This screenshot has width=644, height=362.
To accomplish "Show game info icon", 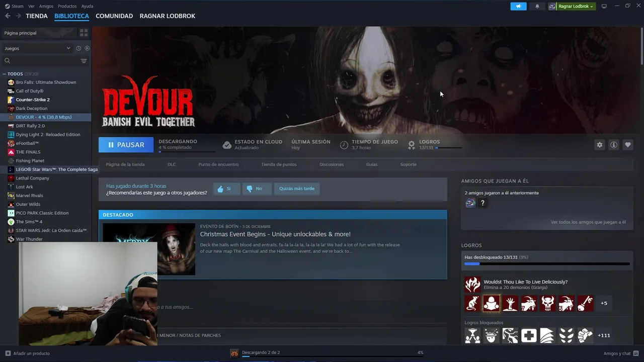I will pyautogui.click(x=613, y=145).
